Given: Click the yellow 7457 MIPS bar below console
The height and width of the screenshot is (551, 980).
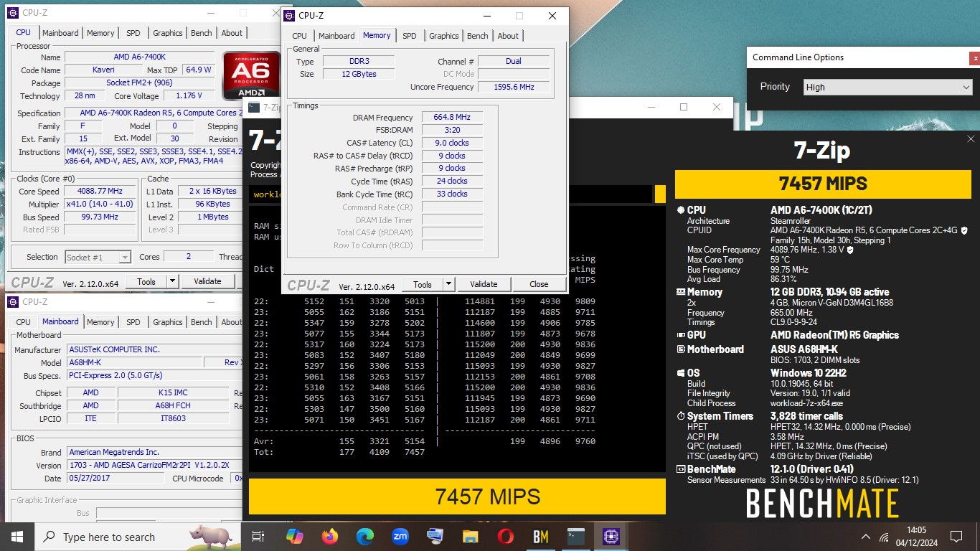Looking at the screenshot, I should pos(457,496).
